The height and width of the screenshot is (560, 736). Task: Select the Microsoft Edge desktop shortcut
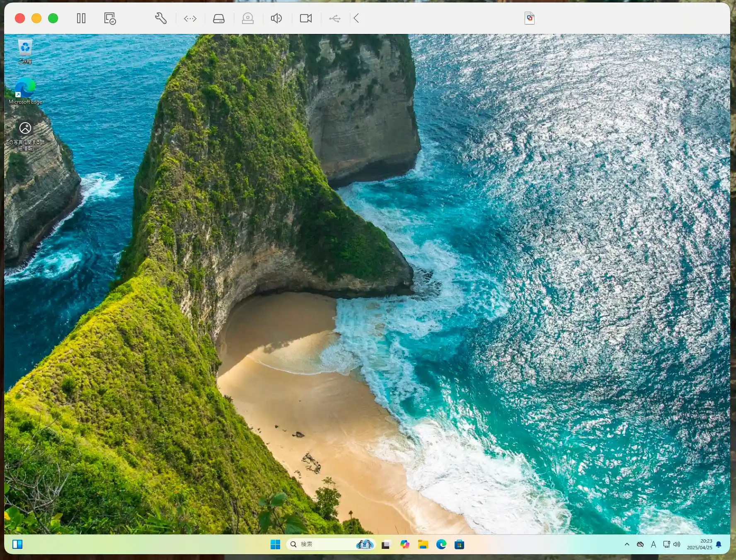25,91
